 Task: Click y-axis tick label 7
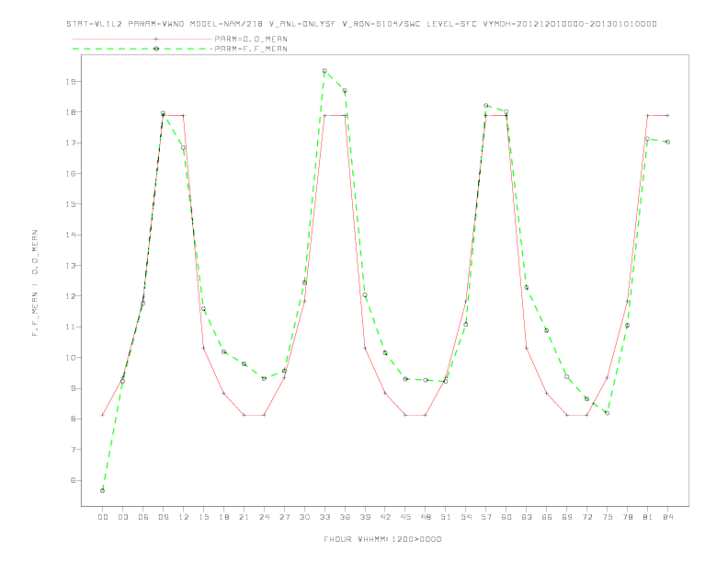coord(73,450)
